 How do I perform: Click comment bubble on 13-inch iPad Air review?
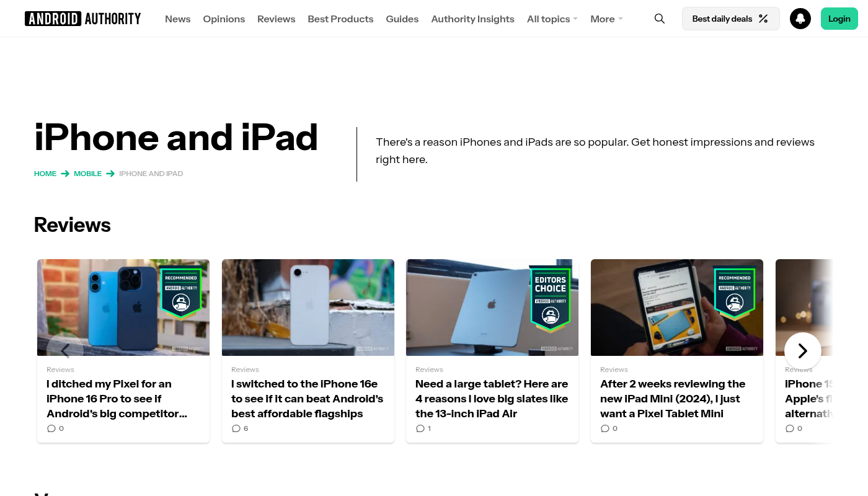(x=420, y=428)
